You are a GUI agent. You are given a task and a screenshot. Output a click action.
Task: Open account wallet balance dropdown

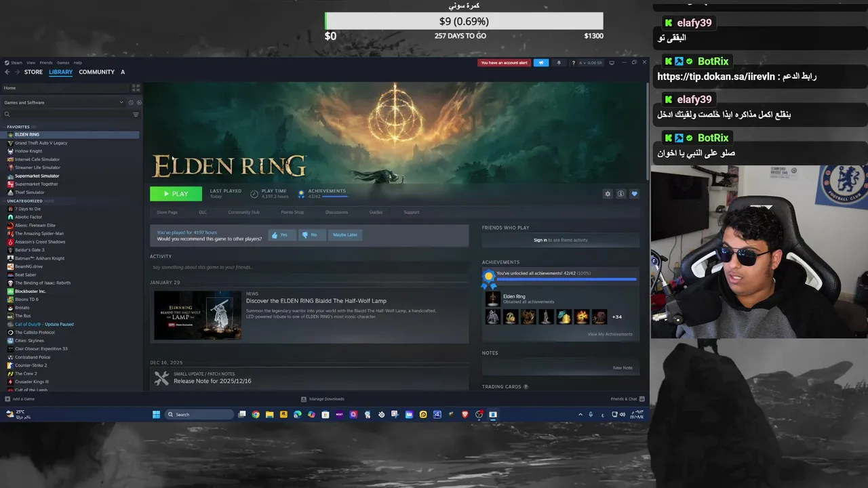click(590, 63)
